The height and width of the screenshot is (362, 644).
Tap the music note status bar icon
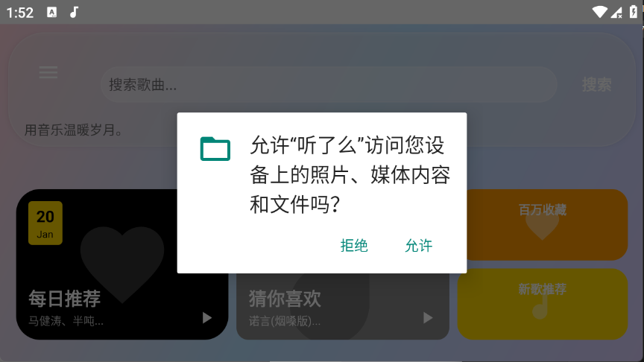[x=74, y=13]
